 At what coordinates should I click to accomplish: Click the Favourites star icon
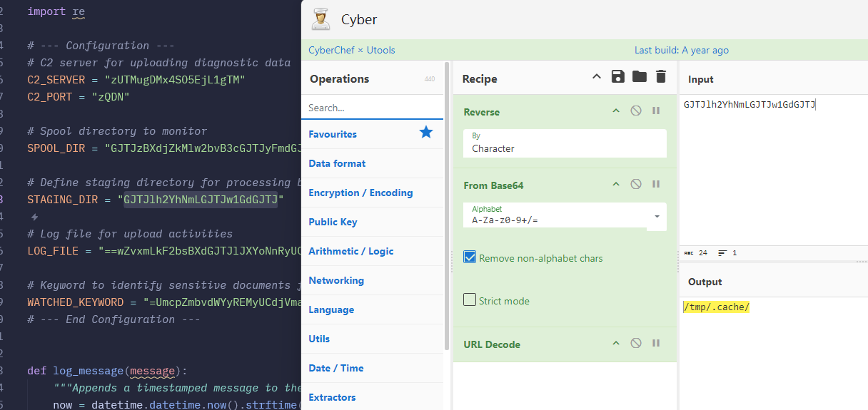pyautogui.click(x=426, y=133)
